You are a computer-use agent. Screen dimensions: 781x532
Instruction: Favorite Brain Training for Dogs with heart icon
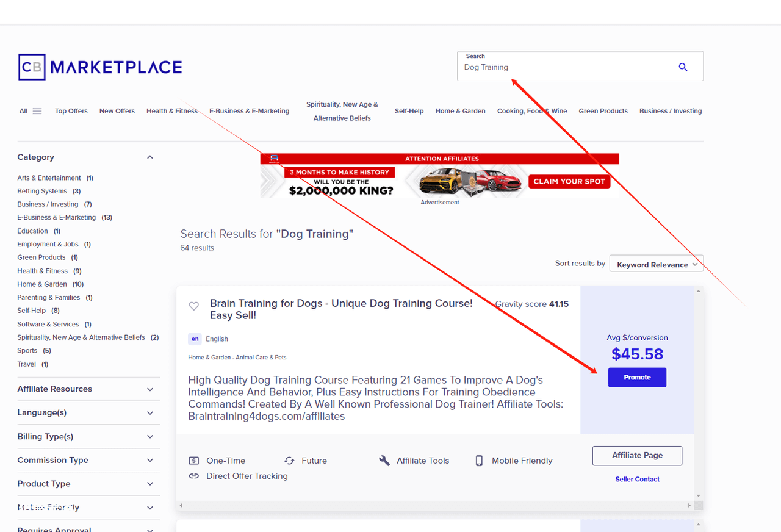[193, 306]
